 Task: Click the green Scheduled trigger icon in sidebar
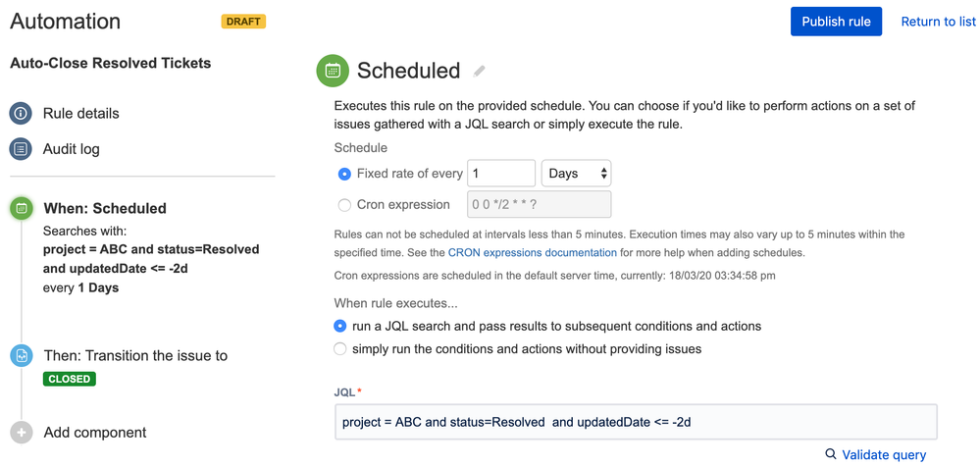(21, 208)
